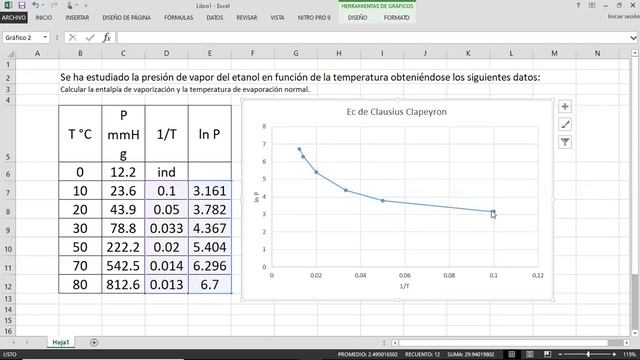The width and height of the screenshot is (640, 360).
Task: Select column header D
Action: click(166, 53)
